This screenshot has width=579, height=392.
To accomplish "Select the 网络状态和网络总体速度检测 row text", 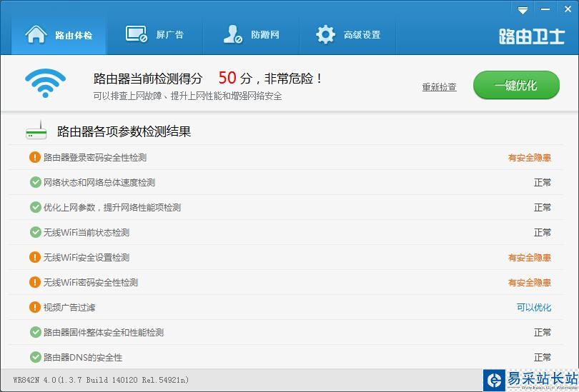I will click(x=99, y=183).
